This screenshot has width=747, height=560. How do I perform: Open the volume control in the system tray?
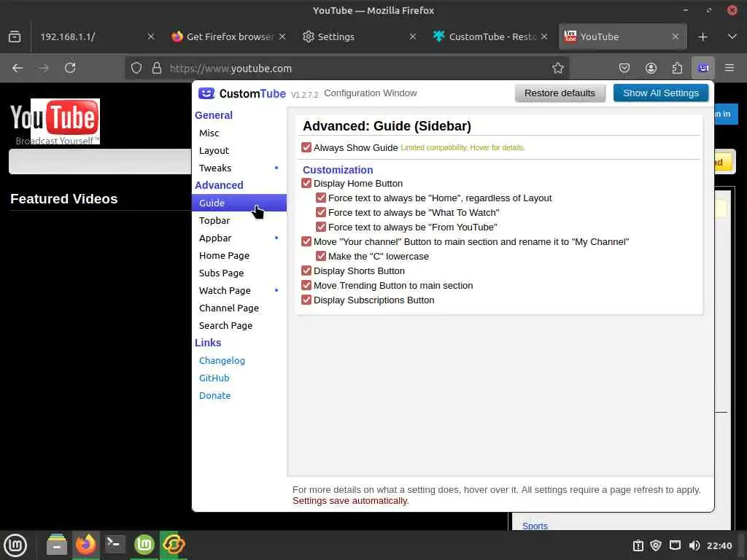[x=694, y=545]
